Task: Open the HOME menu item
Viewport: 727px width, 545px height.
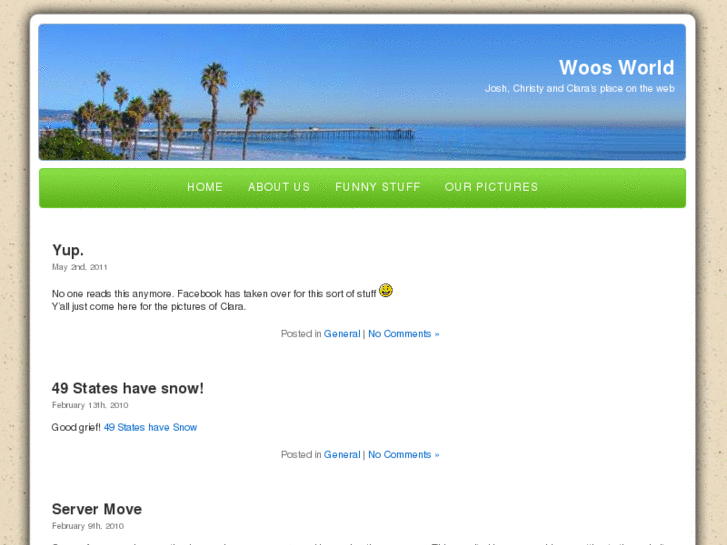Action: coord(204,187)
